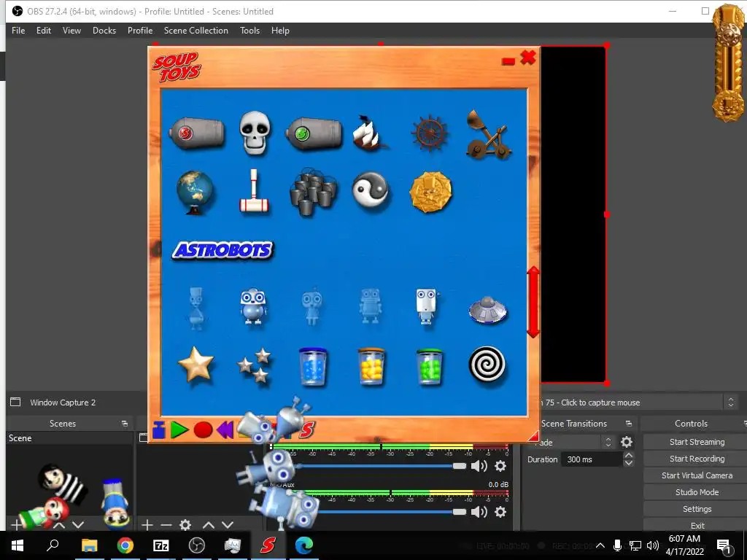The image size is (747, 560).
Task: Select the ship's wheel toy
Action: pos(430,133)
